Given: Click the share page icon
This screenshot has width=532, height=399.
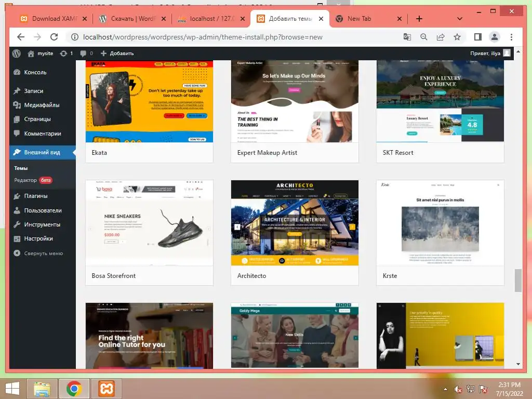Looking at the screenshot, I should (x=441, y=37).
